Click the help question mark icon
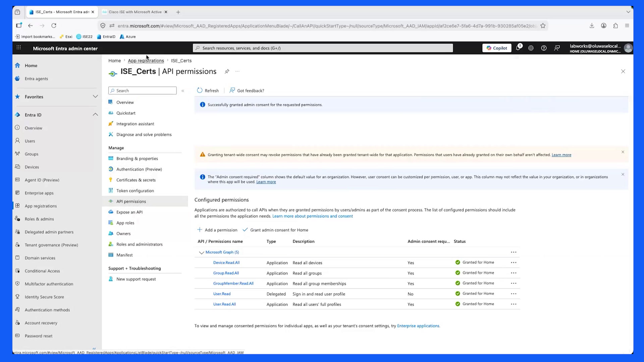 pyautogui.click(x=544, y=48)
